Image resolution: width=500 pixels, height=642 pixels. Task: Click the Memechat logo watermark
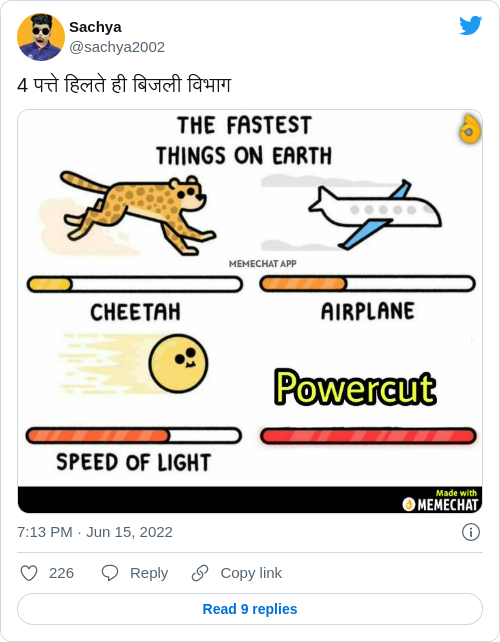coord(440,500)
